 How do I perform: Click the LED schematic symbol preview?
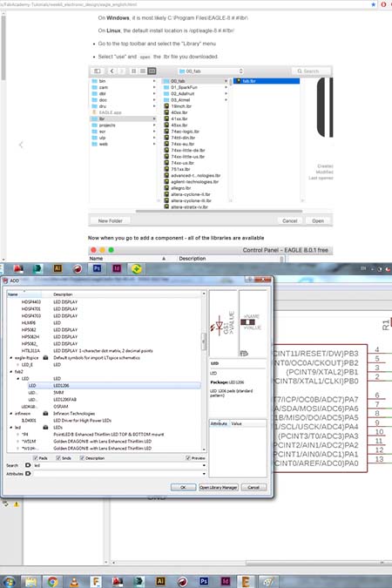click(223, 323)
